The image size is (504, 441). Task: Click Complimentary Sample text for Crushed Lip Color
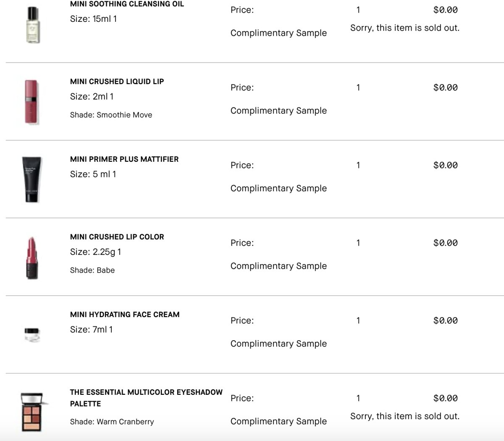[x=278, y=266]
